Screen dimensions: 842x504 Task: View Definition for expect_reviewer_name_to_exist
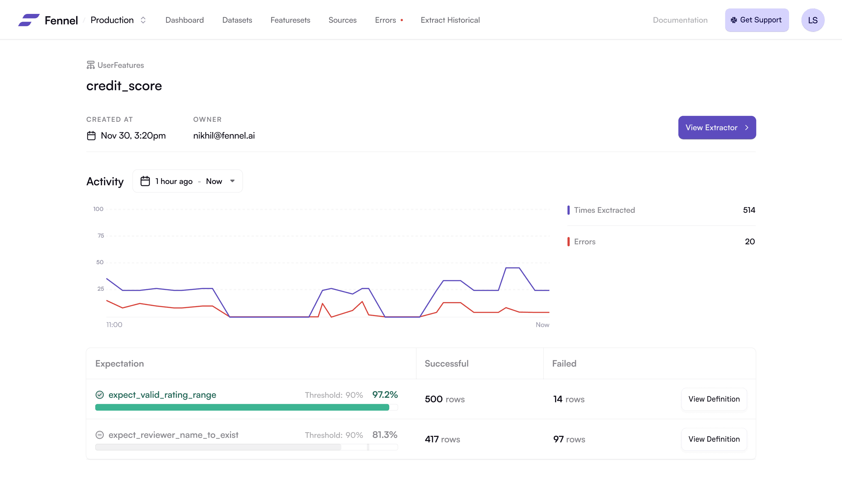point(714,439)
